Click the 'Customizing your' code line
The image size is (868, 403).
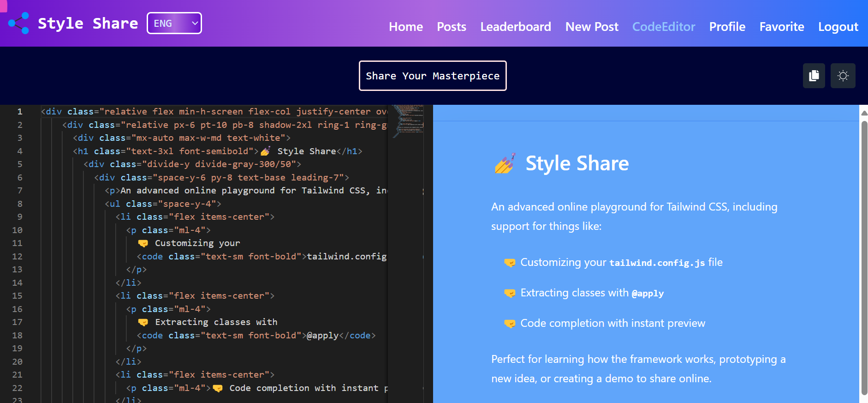(x=189, y=243)
